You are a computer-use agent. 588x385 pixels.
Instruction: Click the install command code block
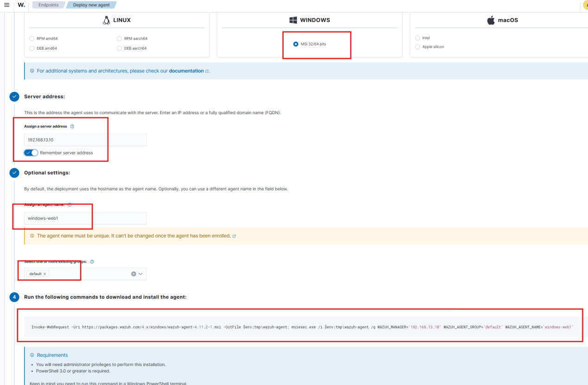(301, 327)
